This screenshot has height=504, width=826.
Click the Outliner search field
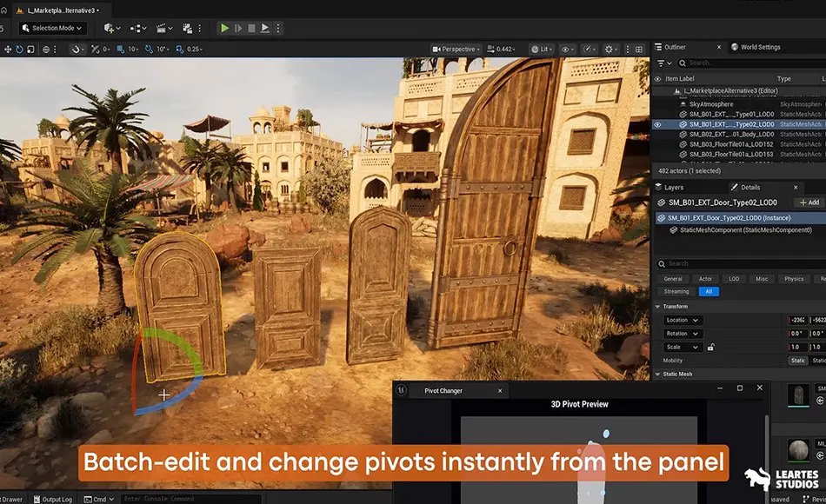[x=752, y=63]
